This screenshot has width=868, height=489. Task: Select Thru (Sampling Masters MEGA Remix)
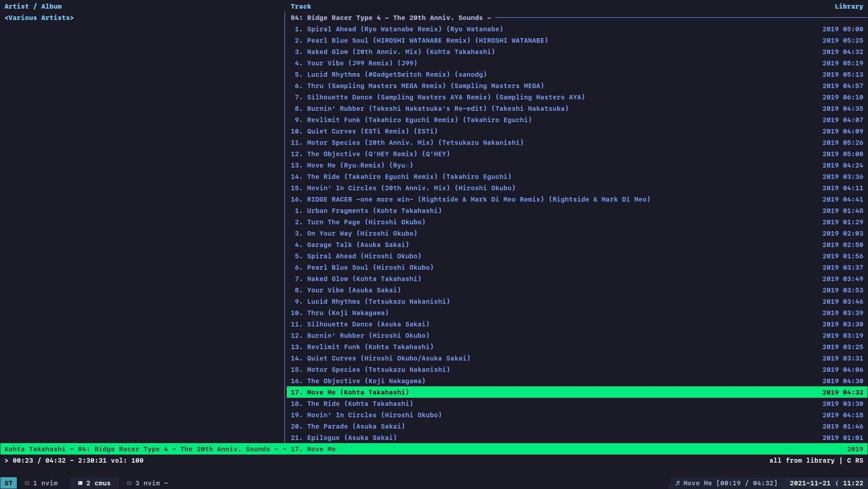(x=577, y=86)
